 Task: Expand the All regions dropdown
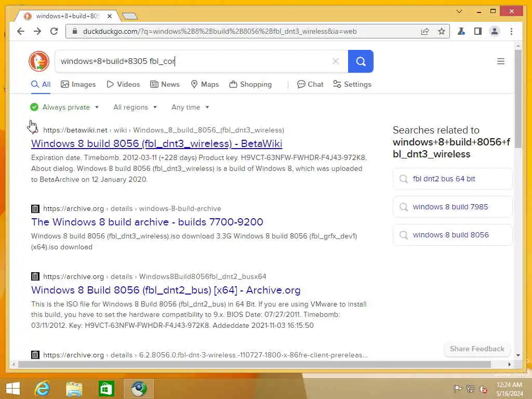135,107
